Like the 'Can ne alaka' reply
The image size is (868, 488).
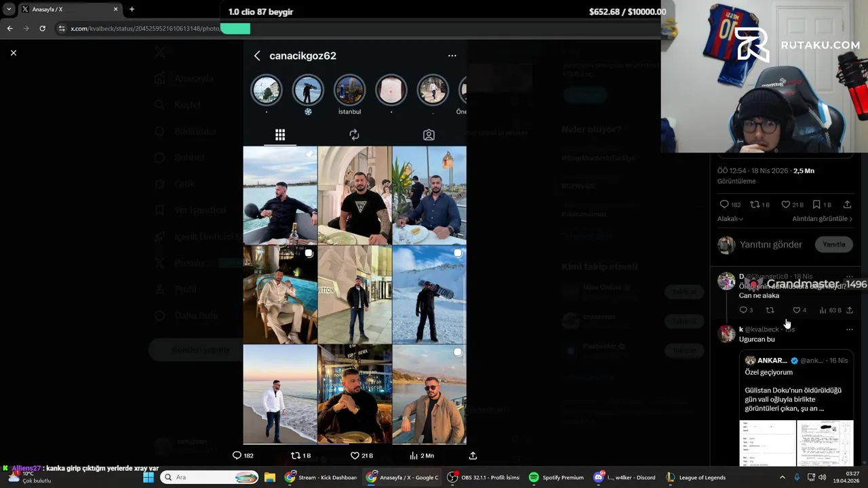[x=797, y=310]
